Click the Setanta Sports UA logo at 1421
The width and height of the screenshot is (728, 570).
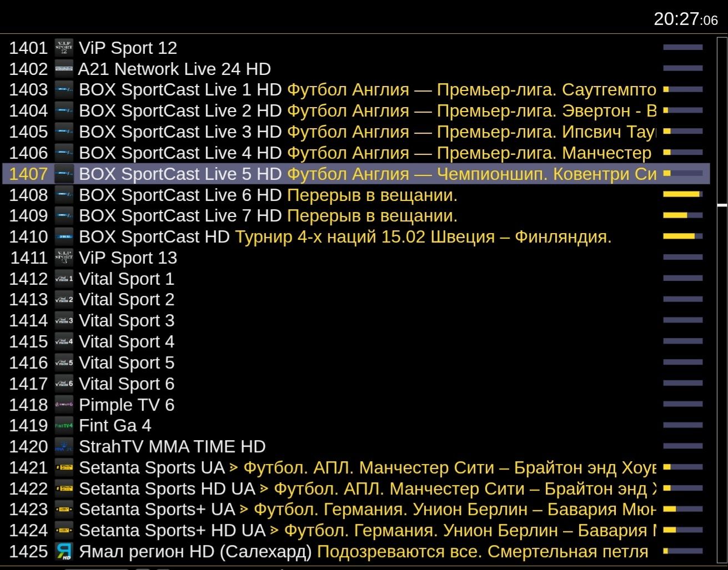(64, 467)
